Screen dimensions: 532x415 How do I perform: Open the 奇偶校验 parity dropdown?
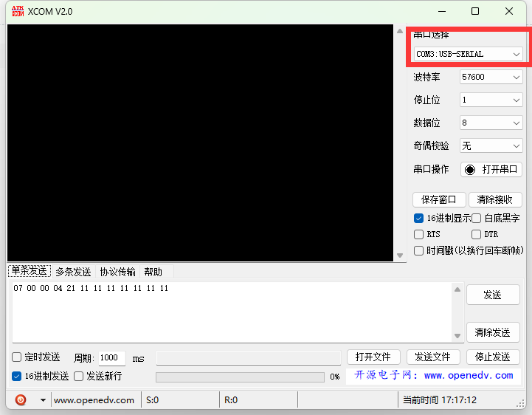pos(491,145)
